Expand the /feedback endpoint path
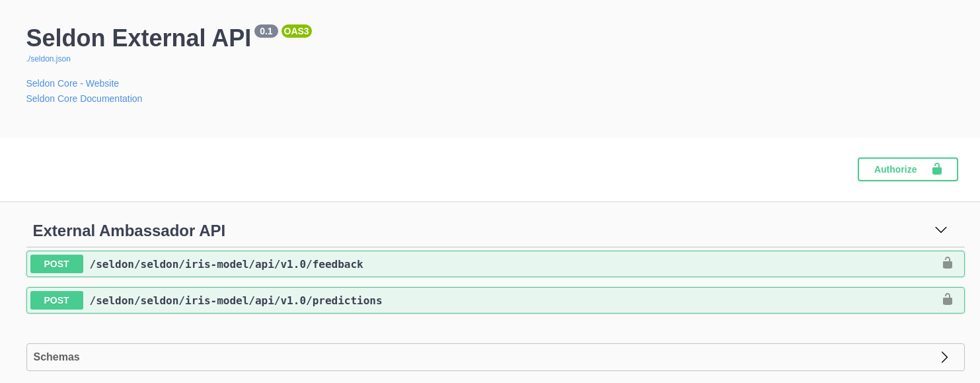980x383 pixels. pyautogui.click(x=226, y=265)
